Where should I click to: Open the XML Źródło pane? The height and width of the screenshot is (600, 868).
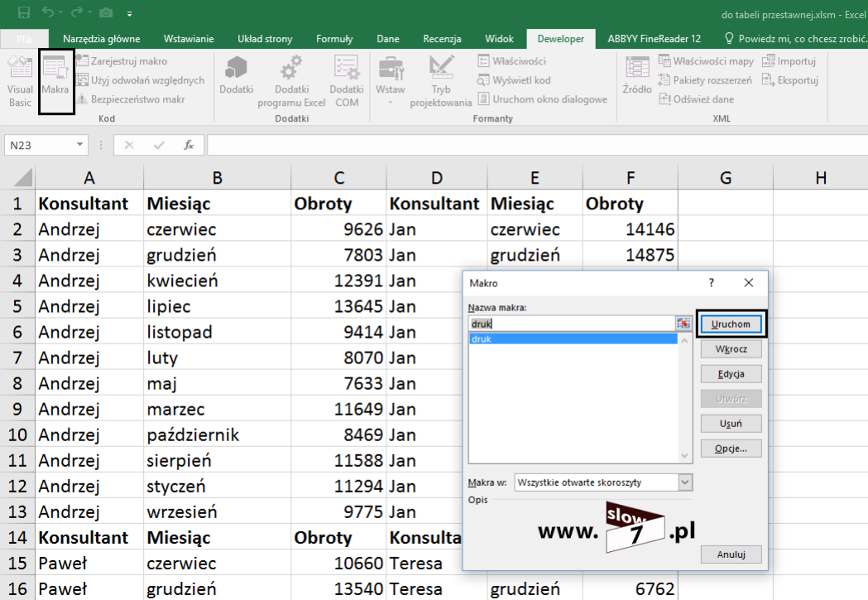click(637, 76)
